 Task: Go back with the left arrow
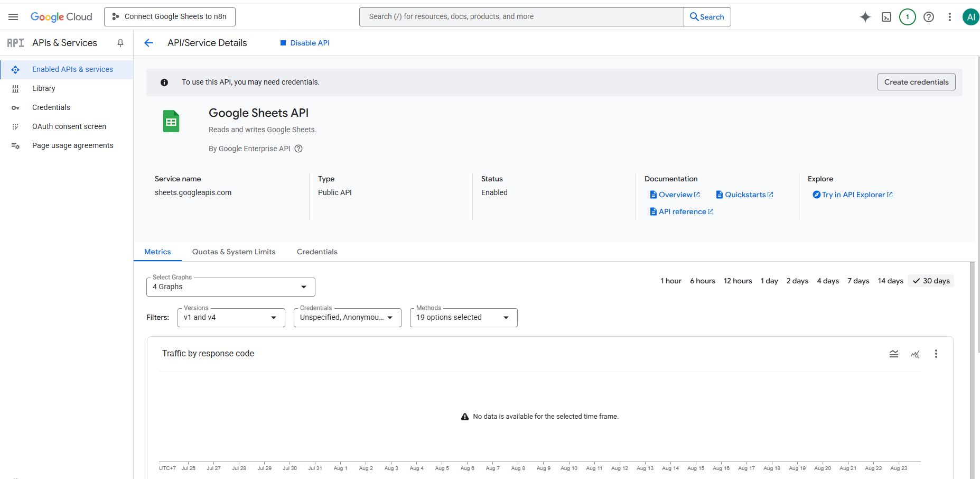pos(148,43)
